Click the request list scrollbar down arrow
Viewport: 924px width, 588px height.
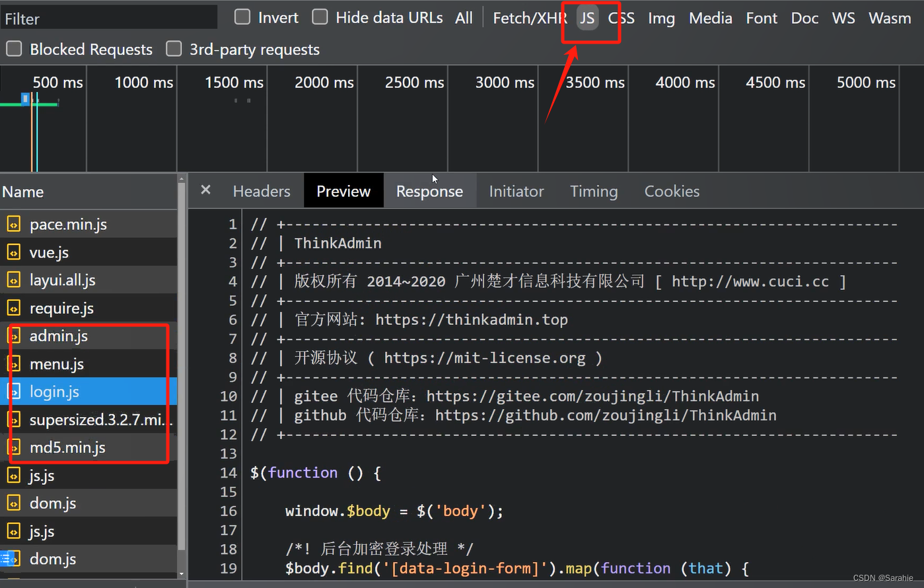[x=182, y=573]
